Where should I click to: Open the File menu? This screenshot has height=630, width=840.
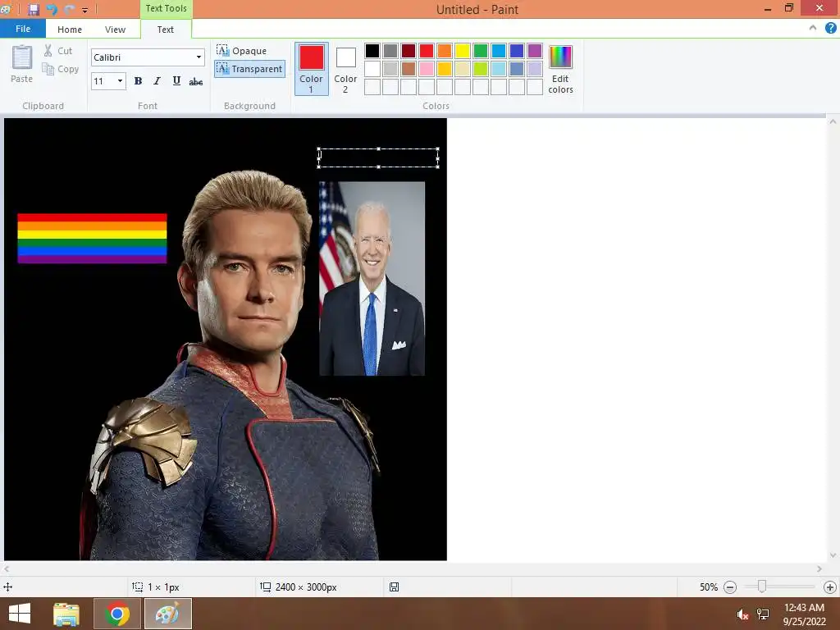23,29
